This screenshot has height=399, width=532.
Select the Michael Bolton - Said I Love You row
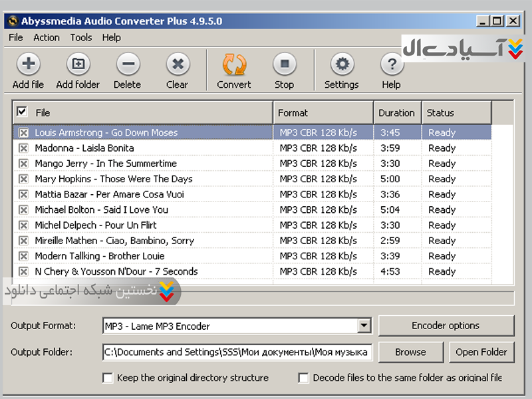101,209
